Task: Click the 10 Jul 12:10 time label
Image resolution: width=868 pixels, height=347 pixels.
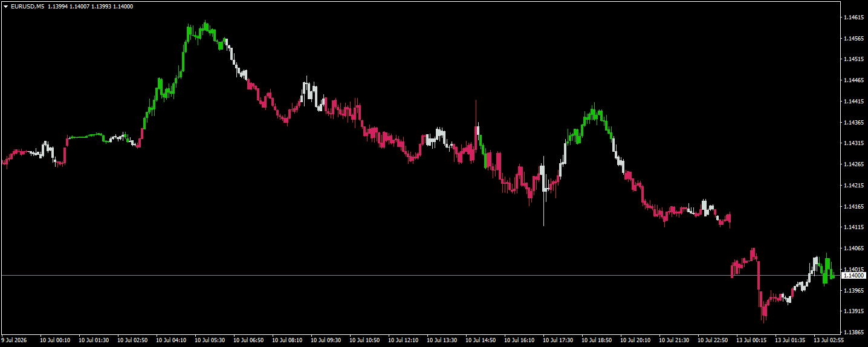Action: (403, 340)
